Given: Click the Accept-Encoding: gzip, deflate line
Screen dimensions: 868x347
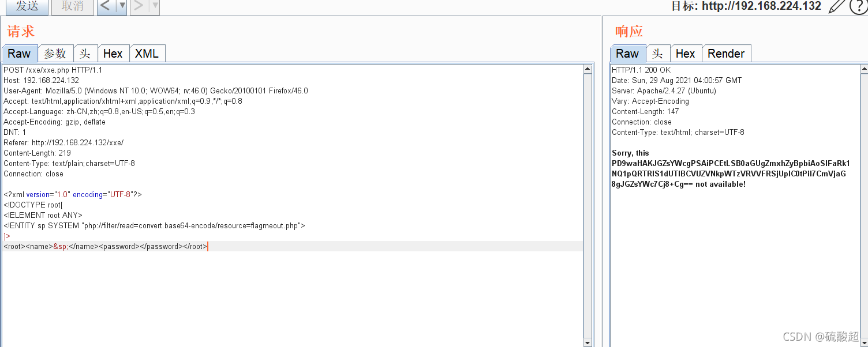Looking at the screenshot, I should (x=55, y=122).
